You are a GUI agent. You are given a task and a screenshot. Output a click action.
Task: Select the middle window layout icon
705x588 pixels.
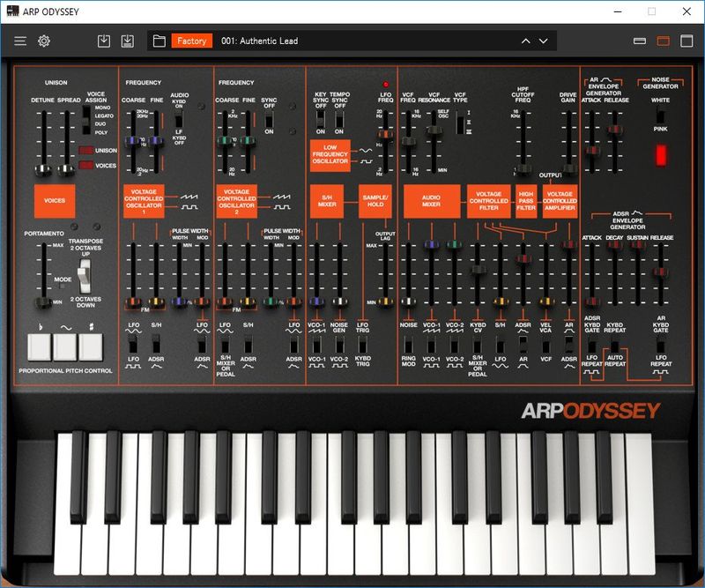tap(664, 40)
